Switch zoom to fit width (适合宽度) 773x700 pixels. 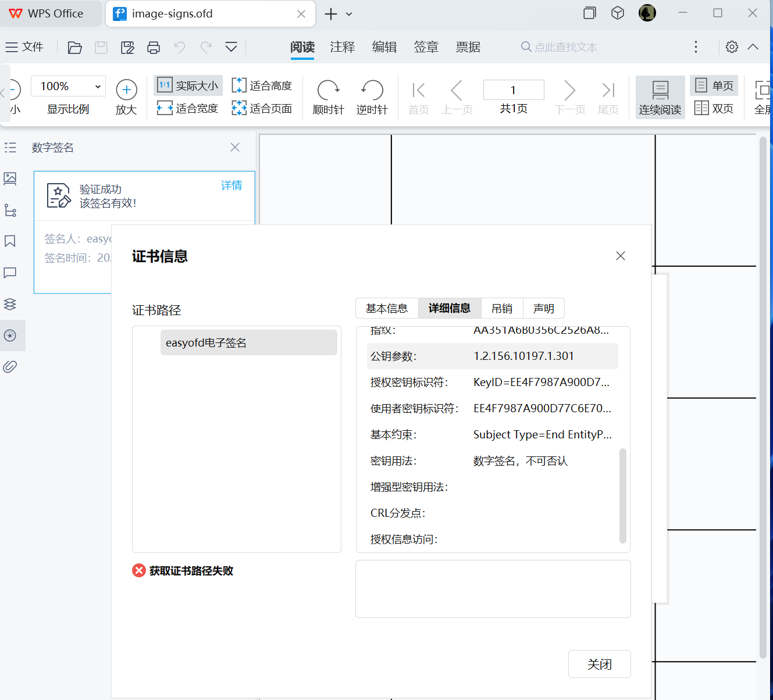187,108
